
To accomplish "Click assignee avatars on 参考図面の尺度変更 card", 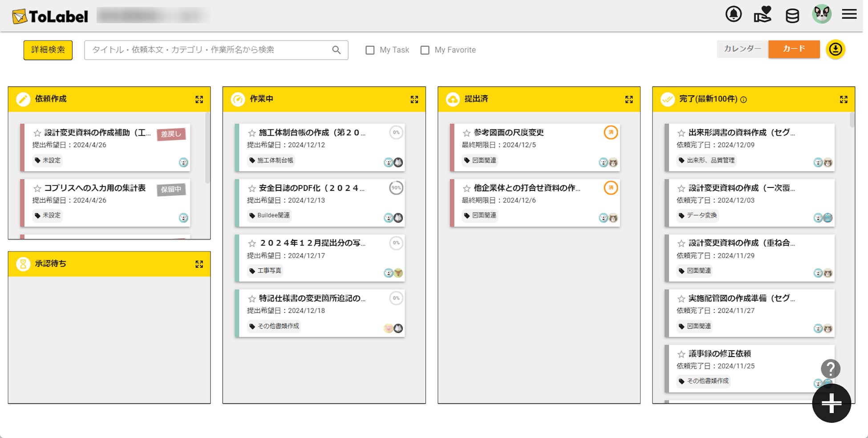I will (608, 162).
